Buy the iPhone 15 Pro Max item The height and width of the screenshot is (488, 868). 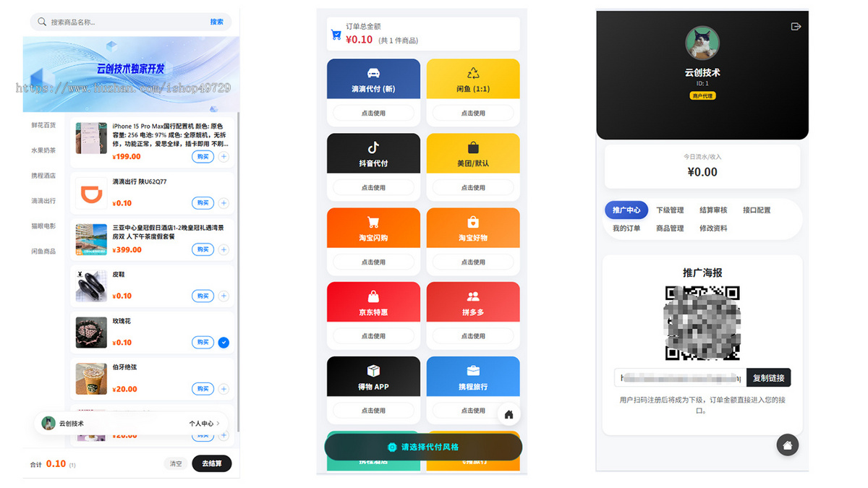(203, 156)
